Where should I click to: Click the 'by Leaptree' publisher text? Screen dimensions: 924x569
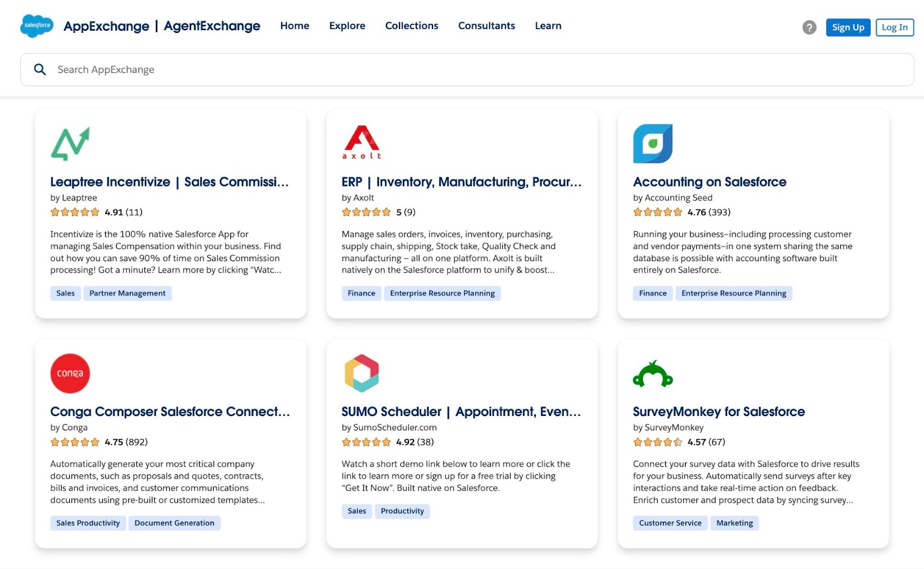pyautogui.click(x=73, y=198)
